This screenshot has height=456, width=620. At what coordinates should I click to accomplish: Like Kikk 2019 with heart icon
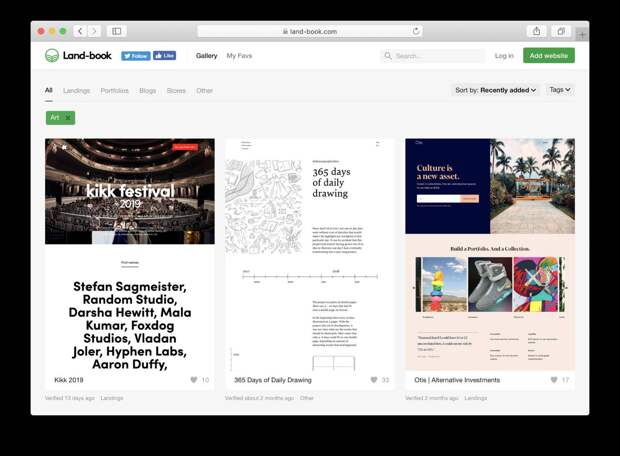click(x=194, y=380)
